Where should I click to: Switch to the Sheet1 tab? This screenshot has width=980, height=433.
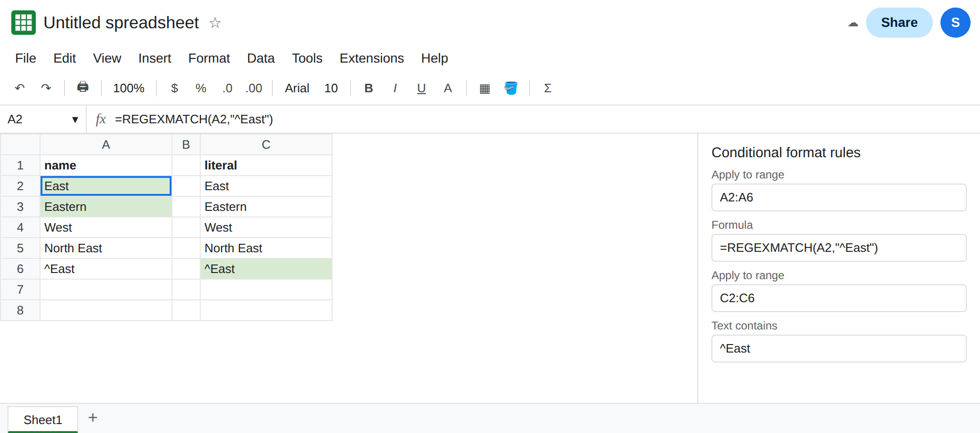[x=43, y=419]
